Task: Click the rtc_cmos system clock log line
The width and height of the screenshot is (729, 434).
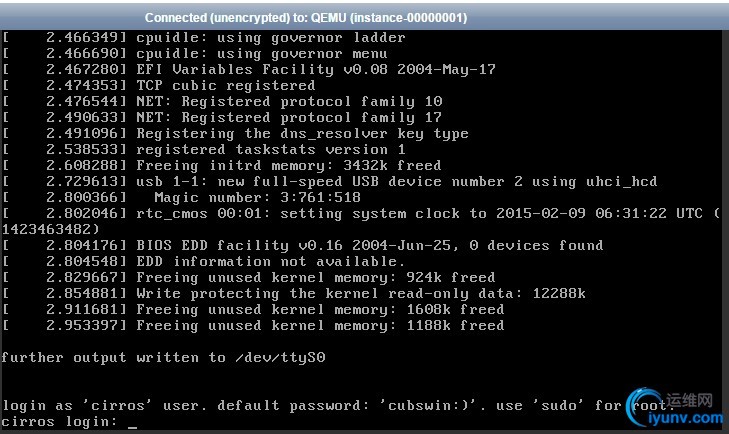Action: (361, 221)
